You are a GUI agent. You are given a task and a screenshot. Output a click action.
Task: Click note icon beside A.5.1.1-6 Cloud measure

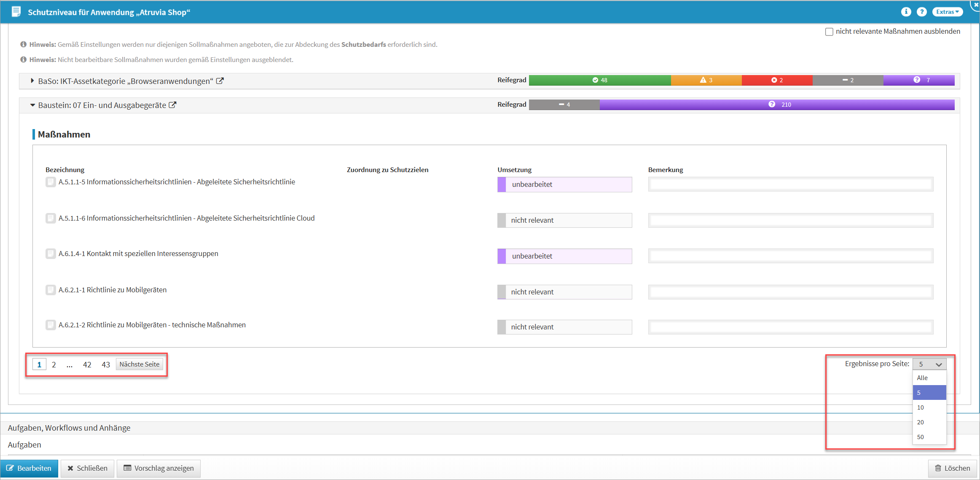[x=51, y=218]
